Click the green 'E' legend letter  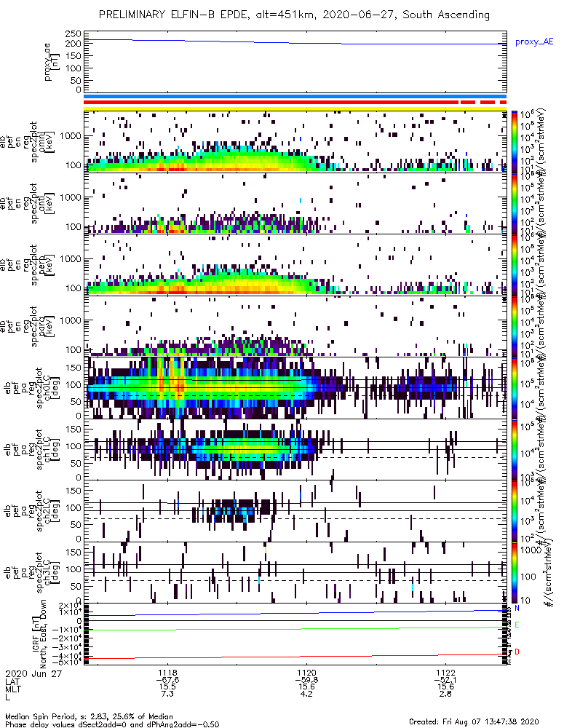click(517, 625)
